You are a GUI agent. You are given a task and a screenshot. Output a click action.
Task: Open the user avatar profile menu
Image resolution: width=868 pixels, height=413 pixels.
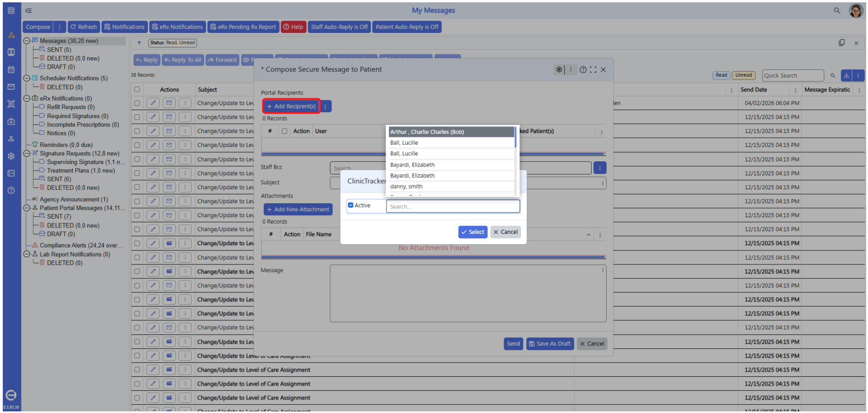click(856, 10)
